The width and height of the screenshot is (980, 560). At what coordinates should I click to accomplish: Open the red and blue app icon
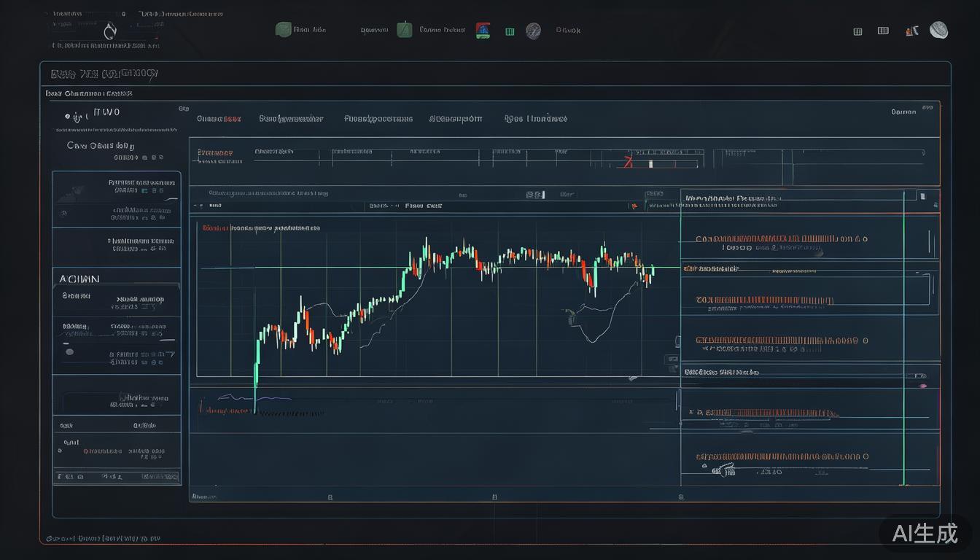click(483, 31)
